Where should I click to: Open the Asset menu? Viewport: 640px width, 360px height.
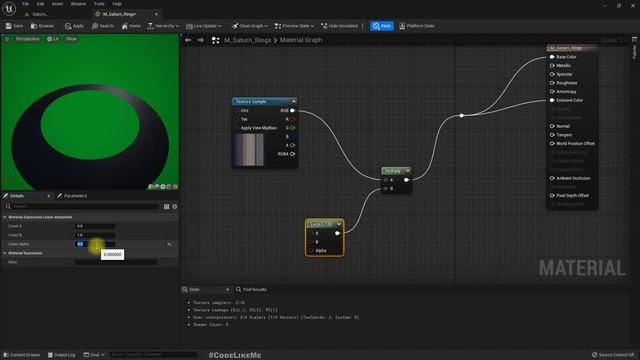click(57, 4)
